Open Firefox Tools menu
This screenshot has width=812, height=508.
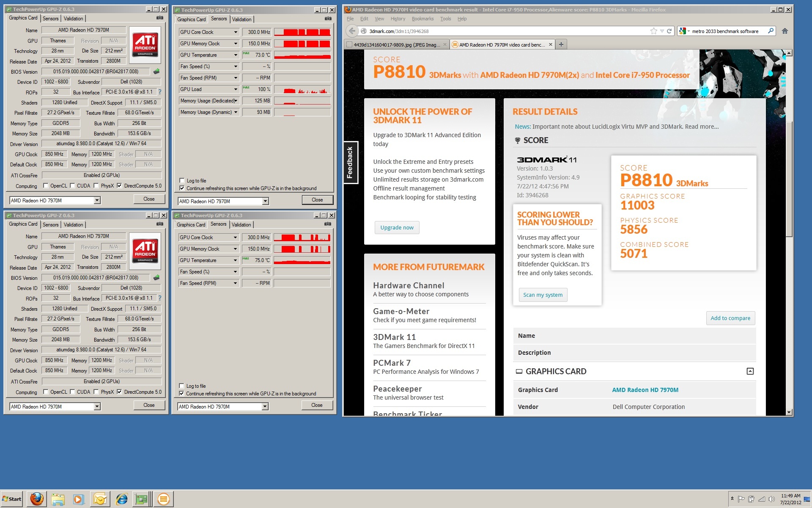[445, 19]
